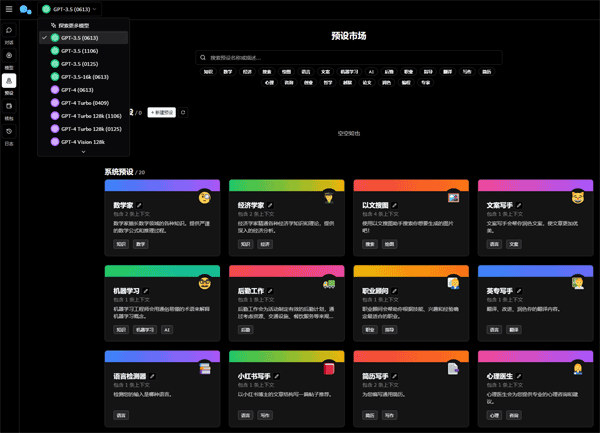Select GPT-4 (0613) model
The height and width of the screenshot is (433, 600).
(83, 90)
